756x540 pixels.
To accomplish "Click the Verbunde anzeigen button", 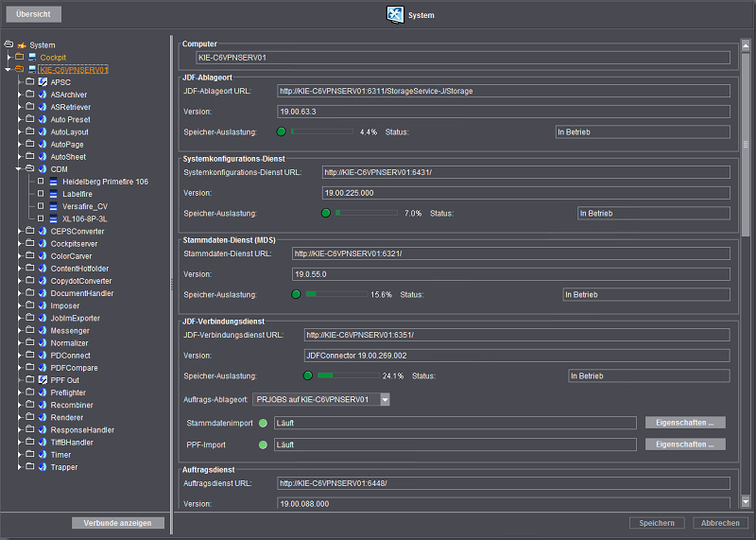I will (x=118, y=523).
